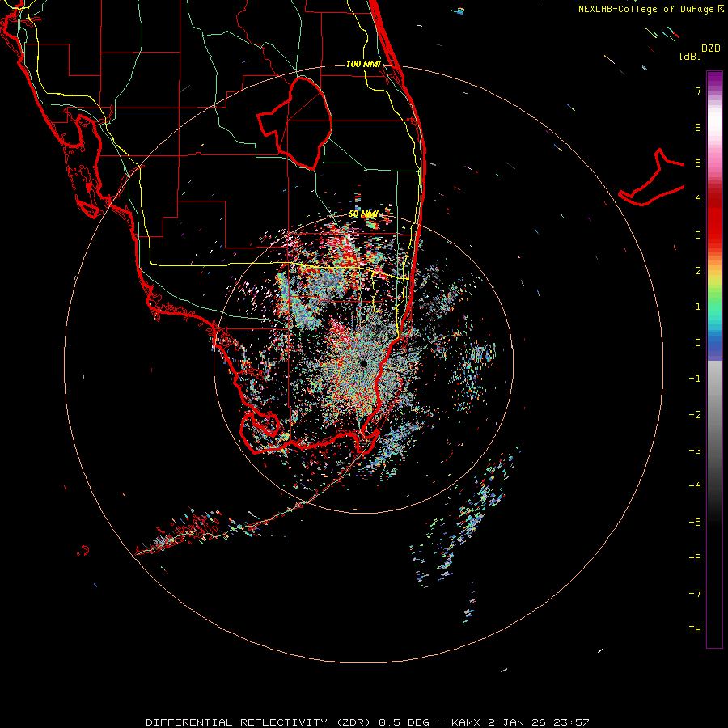Viewport: 728px width, 728px height.
Task: Click the 4 value on the scale
Action: coord(698,199)
